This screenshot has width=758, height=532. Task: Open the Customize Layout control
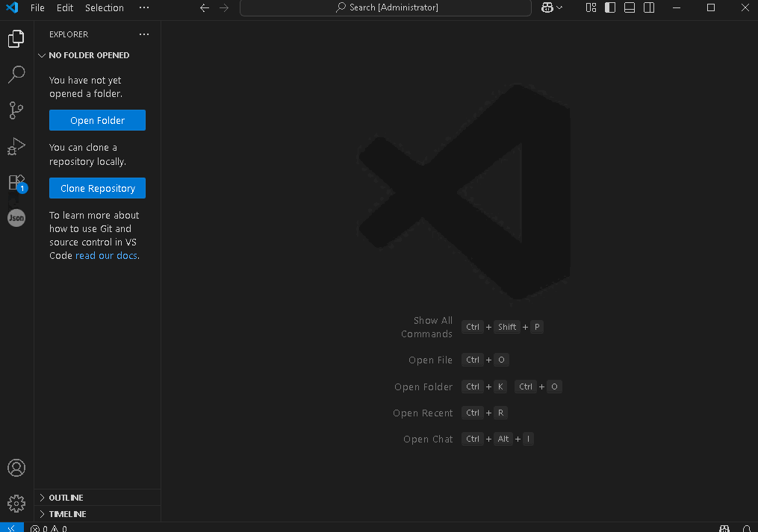[x=591, y=7]
